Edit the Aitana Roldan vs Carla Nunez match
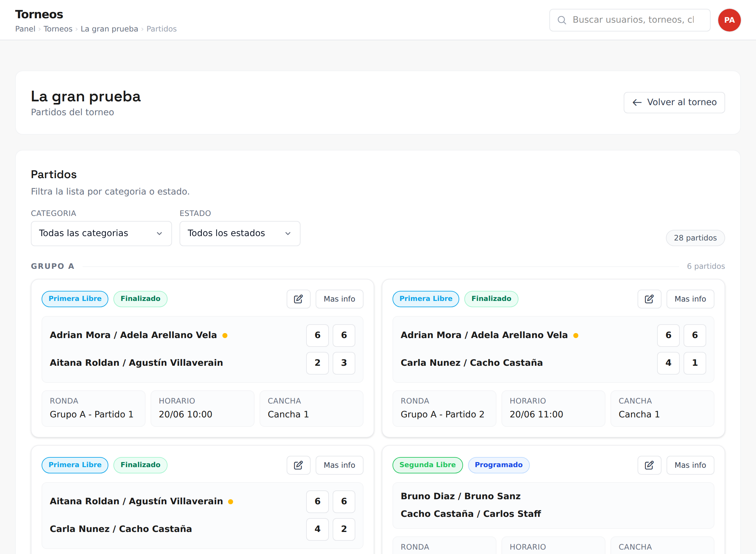The width and height of the screenshot is (756, 554). coord(298,465)
